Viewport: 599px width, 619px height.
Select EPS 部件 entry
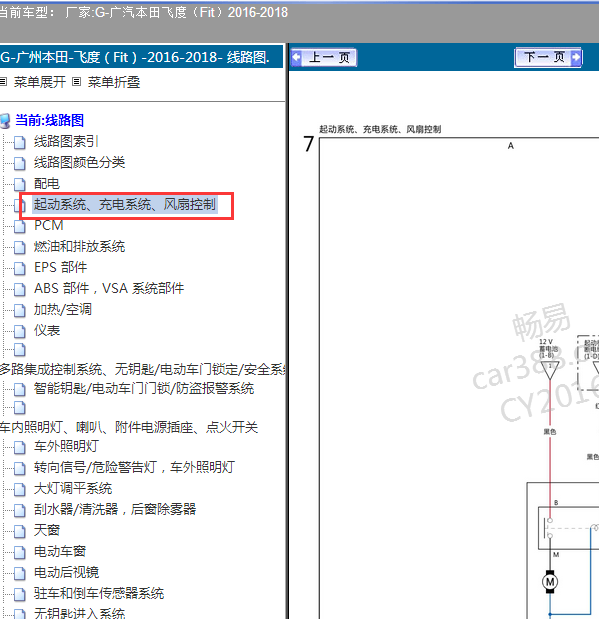tap(60, 268)
